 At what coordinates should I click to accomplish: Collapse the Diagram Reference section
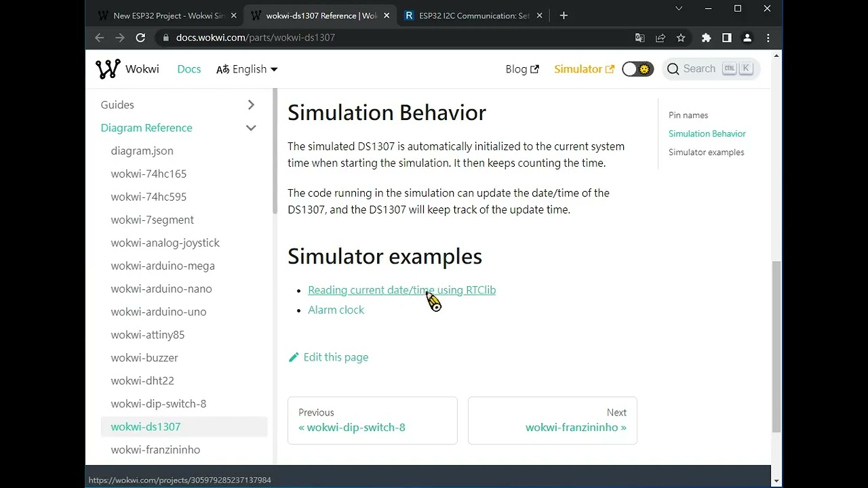click(x=251, y=128)
